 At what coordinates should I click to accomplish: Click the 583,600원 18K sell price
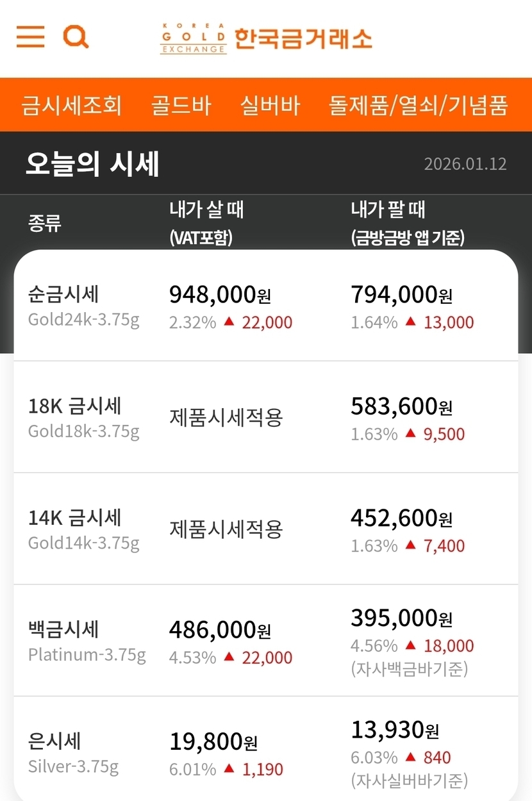pos(402,406)
